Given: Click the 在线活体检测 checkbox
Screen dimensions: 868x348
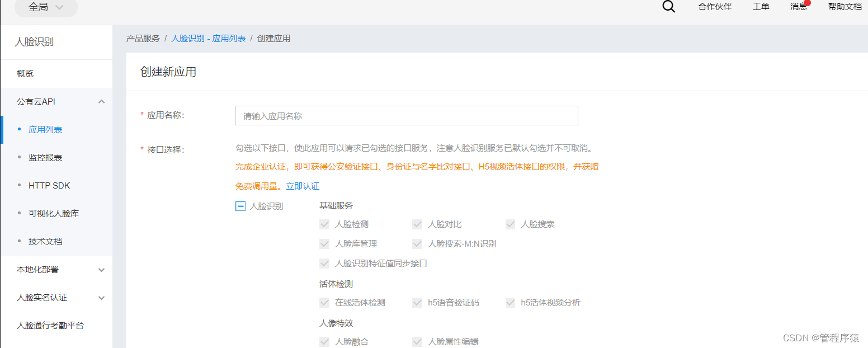Looking at the screenshot, I should [324, 303].
